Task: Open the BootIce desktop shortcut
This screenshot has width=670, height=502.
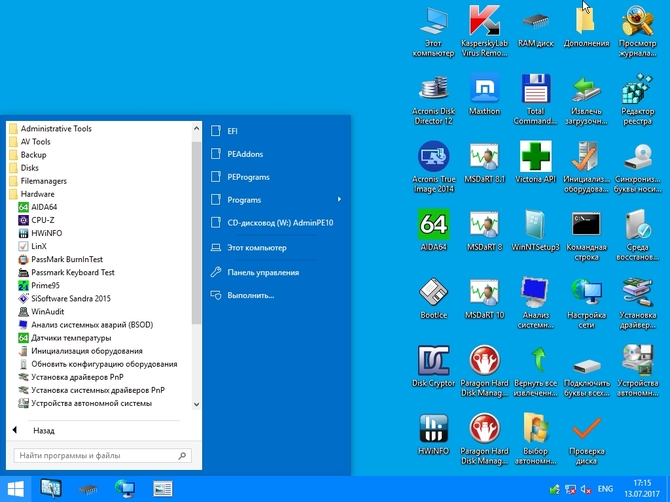Action: (433, 294)
